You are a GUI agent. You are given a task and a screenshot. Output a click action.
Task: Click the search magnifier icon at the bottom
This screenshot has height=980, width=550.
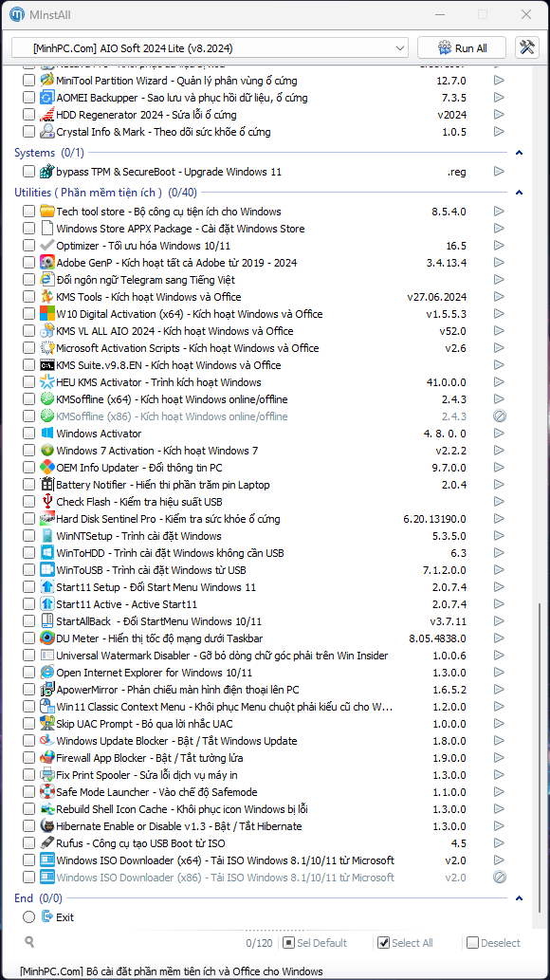[28, 941]
